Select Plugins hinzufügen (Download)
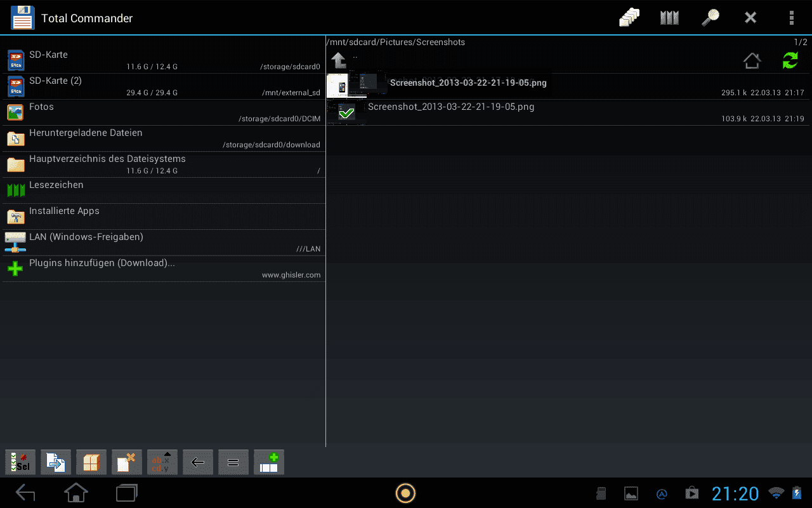The image size is (812, 508). (x=164, y=269)
